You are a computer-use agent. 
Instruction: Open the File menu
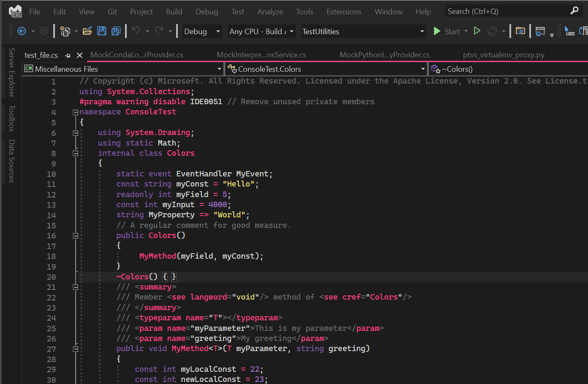(35, 12)
